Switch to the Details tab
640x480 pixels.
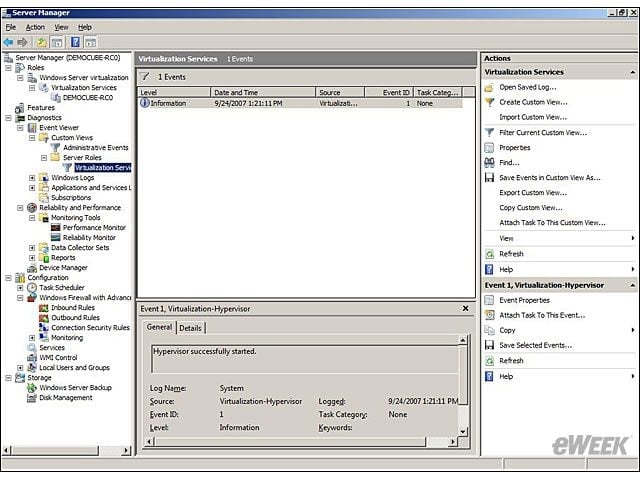coord(191,328)
